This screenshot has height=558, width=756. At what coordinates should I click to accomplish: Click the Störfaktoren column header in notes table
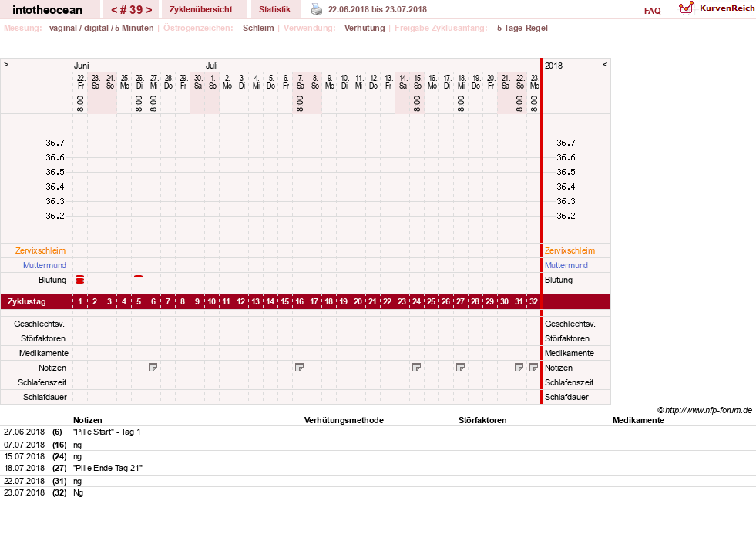482,420
